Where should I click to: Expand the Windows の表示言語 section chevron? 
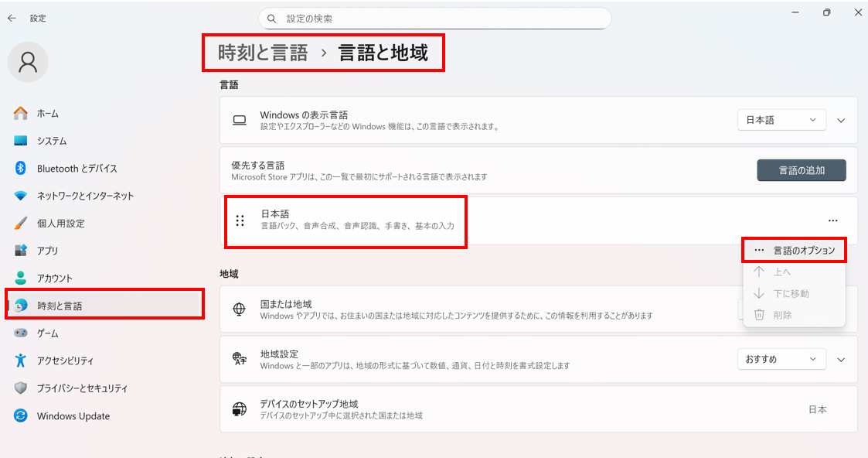point(842,120)
